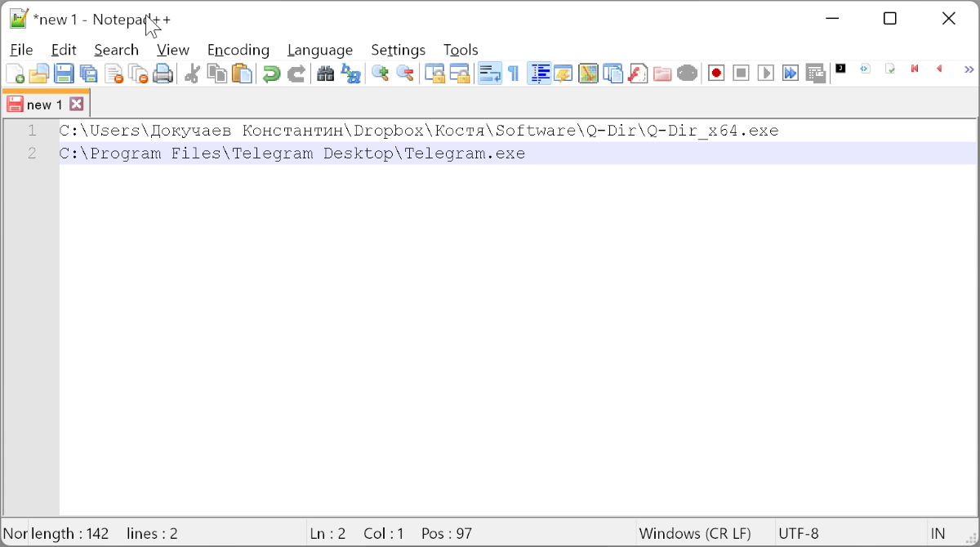Open the Document Map icon

tap(588, 73)
